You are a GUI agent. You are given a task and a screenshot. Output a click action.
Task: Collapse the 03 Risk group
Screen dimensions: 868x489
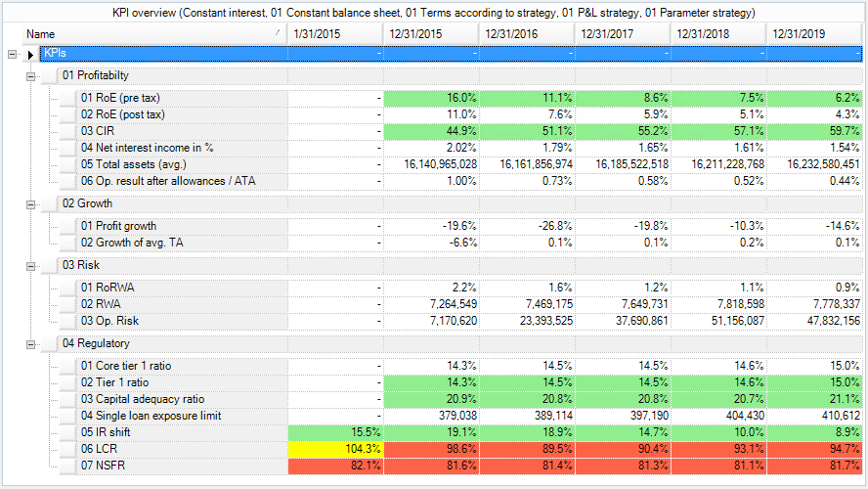[x=31, y=265]
